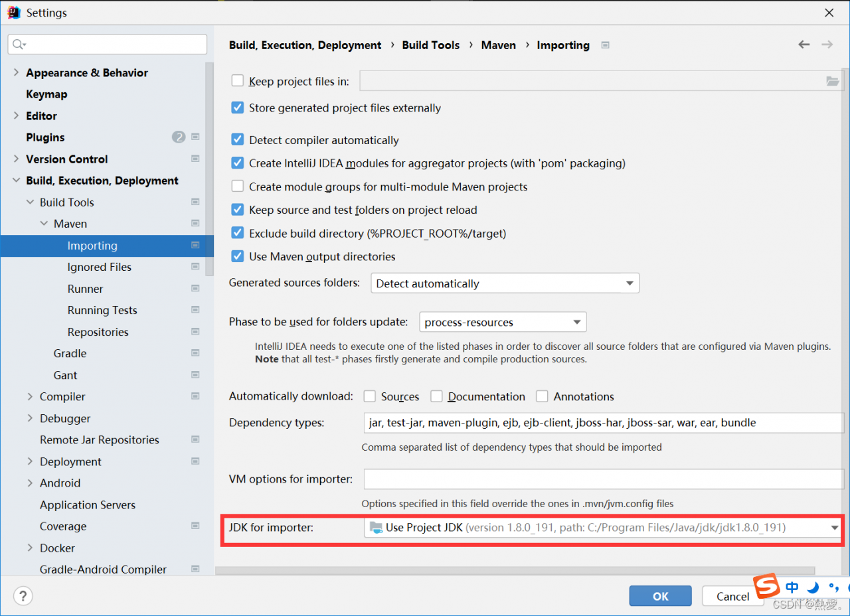The image size is (850, 616).
Task: Click project-level icon next to Deployment
Action: click(195, 461)
